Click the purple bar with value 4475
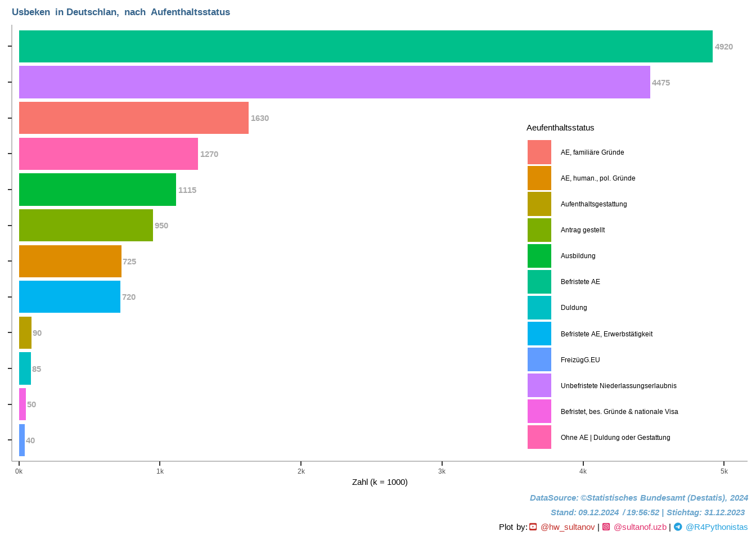756x540 pixels. (334, 82)
